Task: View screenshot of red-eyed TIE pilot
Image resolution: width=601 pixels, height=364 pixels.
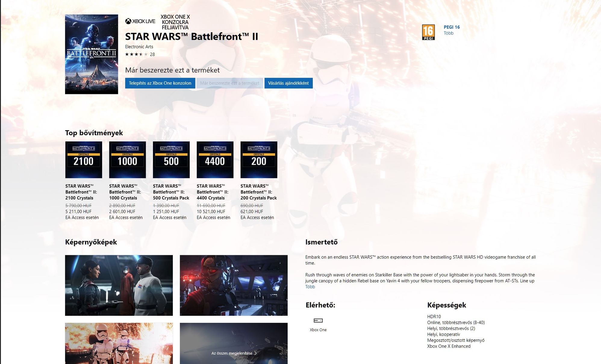Action: [234, 285]
